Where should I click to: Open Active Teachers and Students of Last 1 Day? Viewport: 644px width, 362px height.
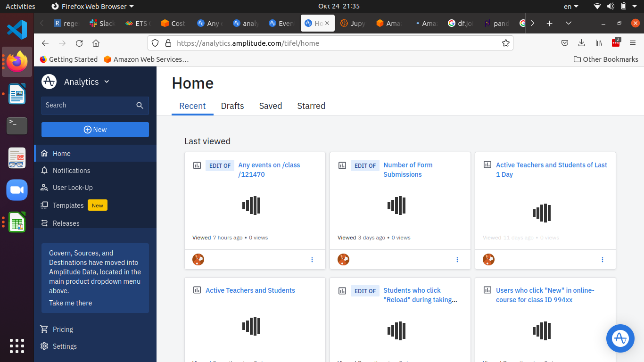click(x=552, y=170)
